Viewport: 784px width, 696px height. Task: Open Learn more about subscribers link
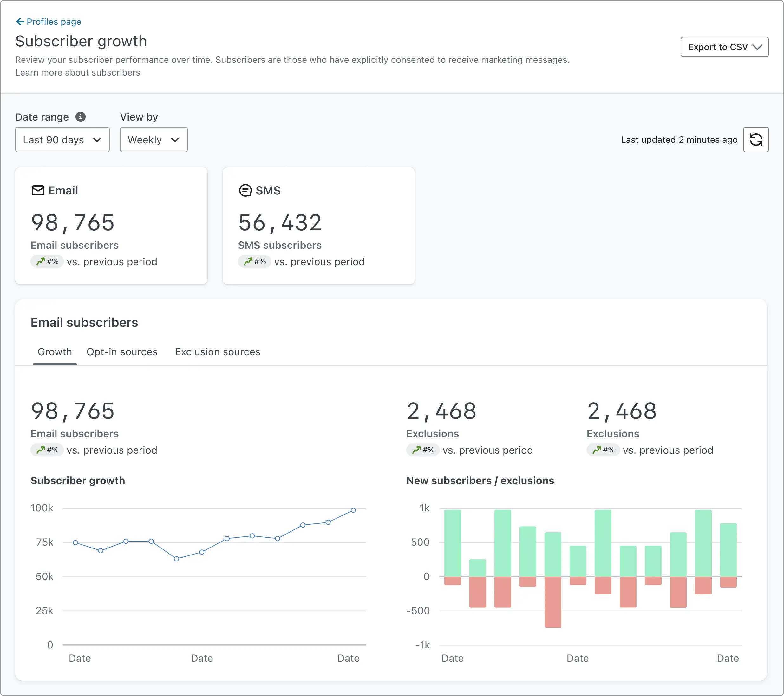[77, 73]
